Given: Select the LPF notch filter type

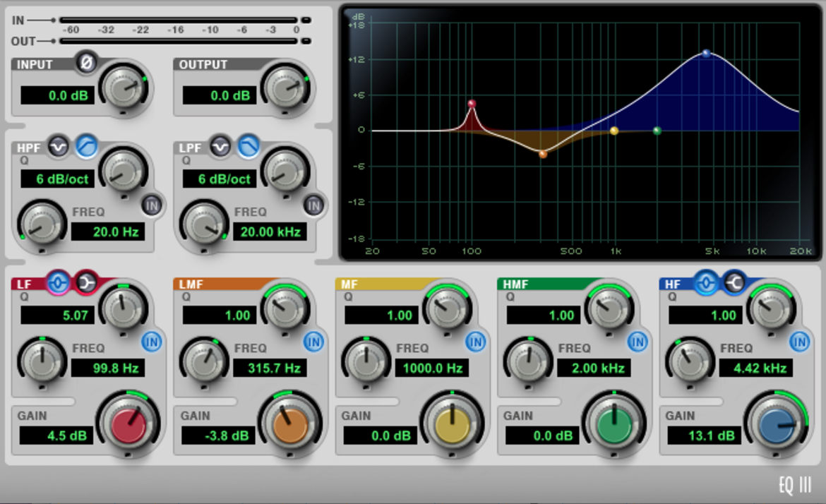Looking at the screenshot, I should 220,146.
